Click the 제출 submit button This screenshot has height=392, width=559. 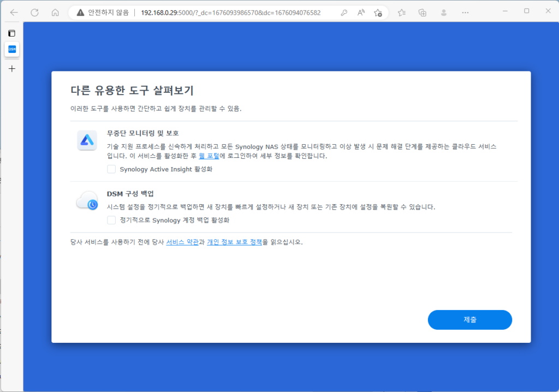[470, 319]
